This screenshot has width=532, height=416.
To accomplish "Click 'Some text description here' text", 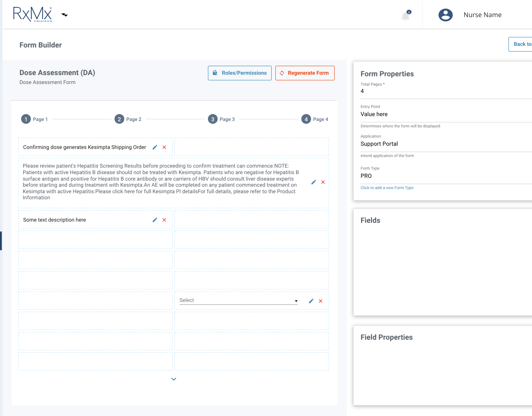I will click(x=54, y=220).
